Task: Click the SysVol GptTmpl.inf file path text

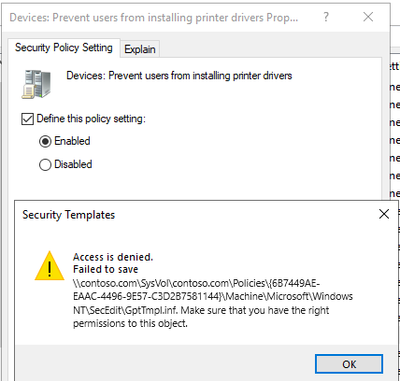Action: tap(213, 297)
